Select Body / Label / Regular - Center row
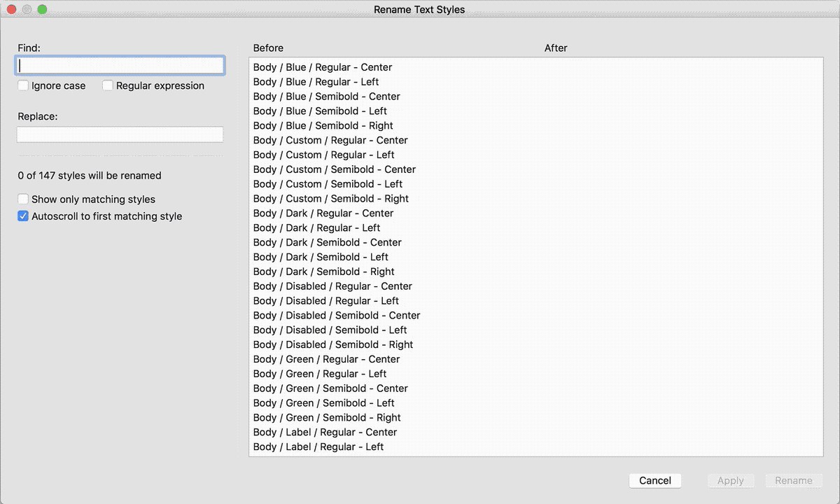 click(x=536, y=433)
